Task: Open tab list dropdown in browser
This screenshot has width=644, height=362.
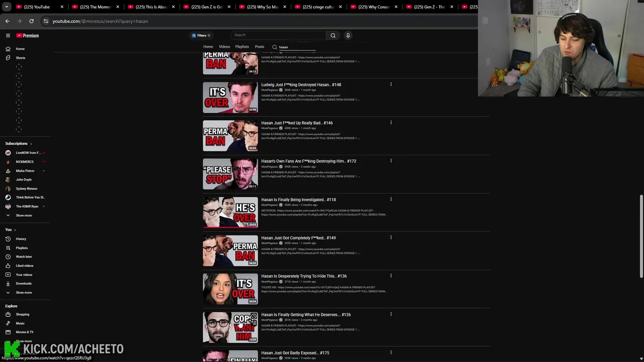Action: coord(7,7)
